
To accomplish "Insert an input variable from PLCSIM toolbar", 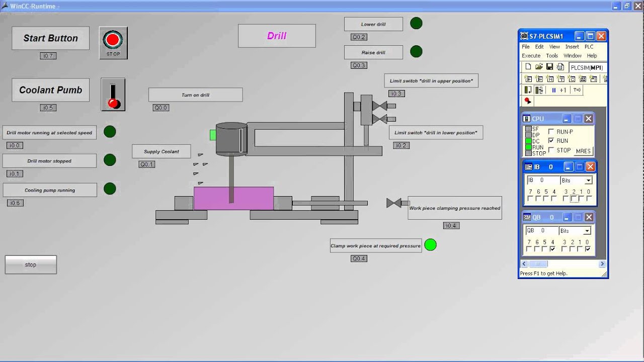I will pos(528,78).
